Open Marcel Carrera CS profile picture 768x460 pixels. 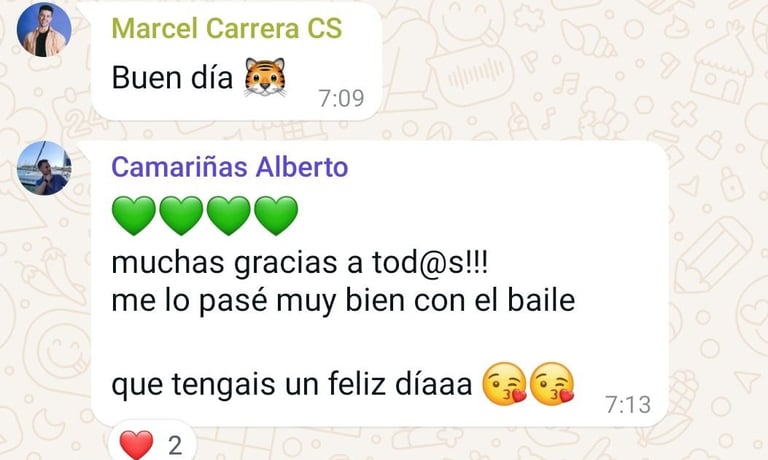[x=44, y=29]
